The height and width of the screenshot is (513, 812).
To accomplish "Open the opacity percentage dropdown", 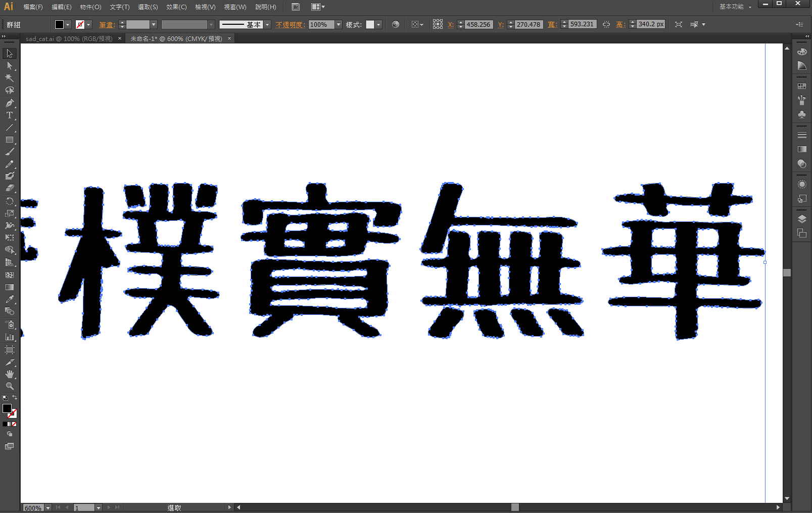I will tap(339, 24).
